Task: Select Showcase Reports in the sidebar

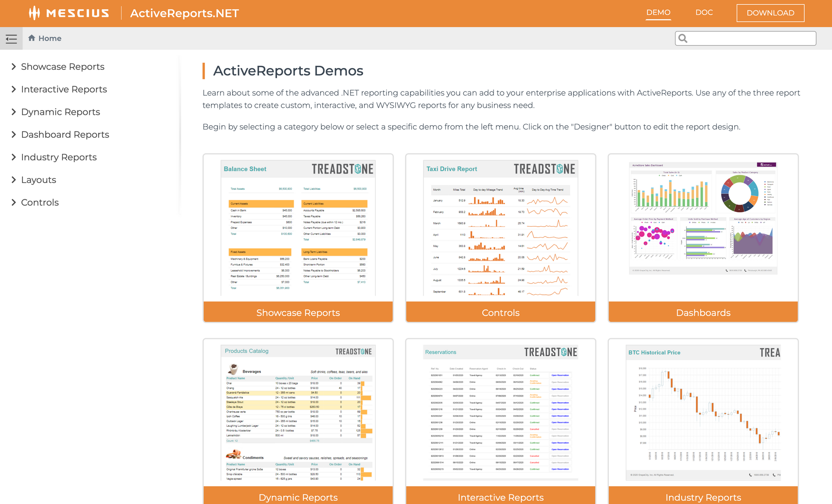Action: tap(63, 67)
